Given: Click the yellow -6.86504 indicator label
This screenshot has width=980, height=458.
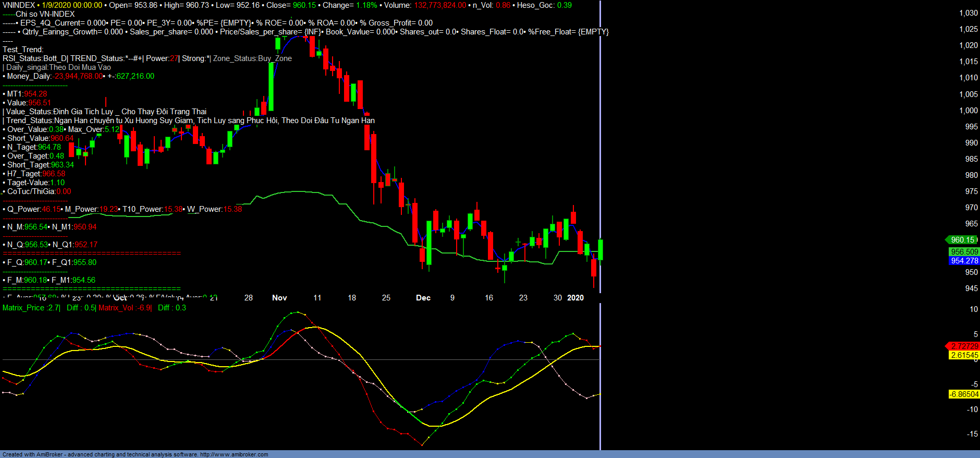Looking at the screenshot, I should [964, 394].
